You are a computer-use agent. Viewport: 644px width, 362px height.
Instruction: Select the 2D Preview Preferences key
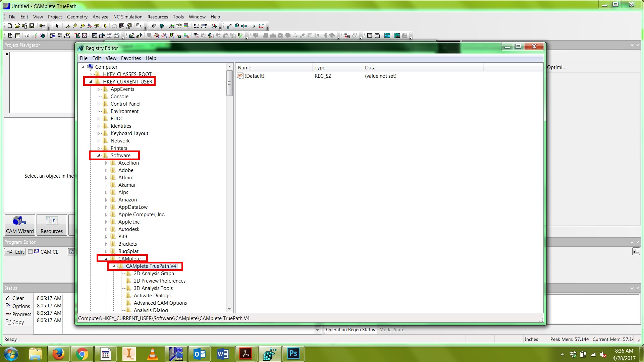(159, 281)
